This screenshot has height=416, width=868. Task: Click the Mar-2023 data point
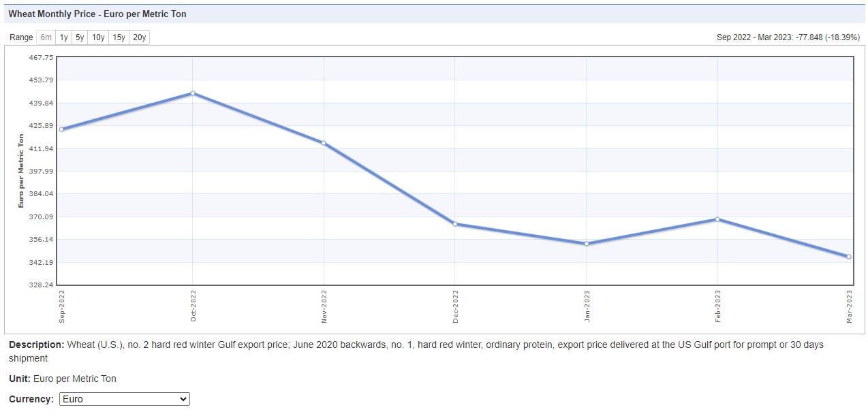[849, 257]
